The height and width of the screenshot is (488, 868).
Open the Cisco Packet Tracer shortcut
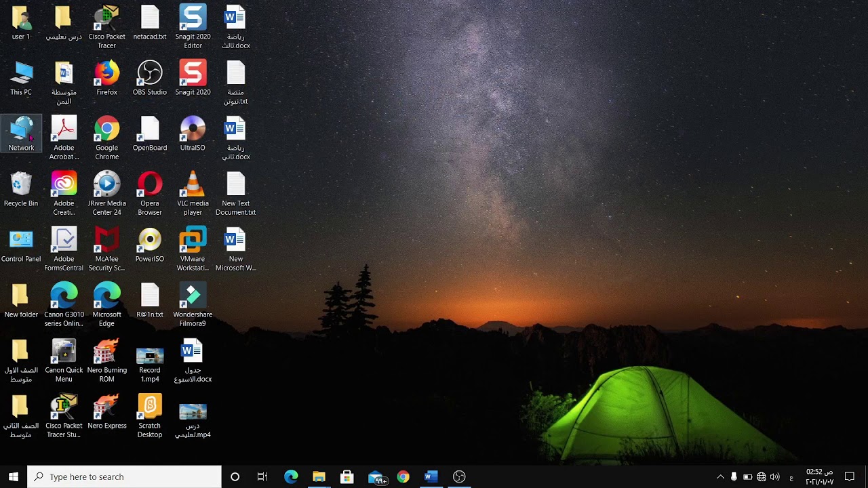pyautogui.click(x=106, y=26)
